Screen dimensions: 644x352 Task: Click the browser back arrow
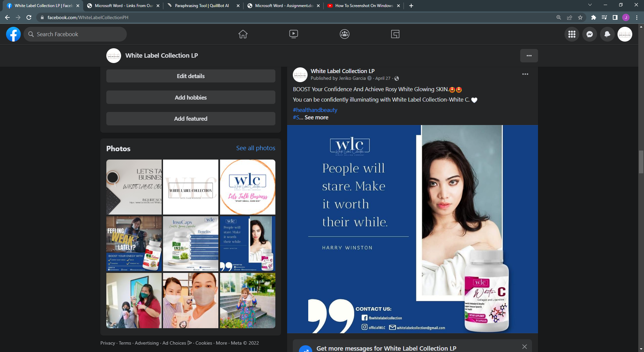[7, 17]
